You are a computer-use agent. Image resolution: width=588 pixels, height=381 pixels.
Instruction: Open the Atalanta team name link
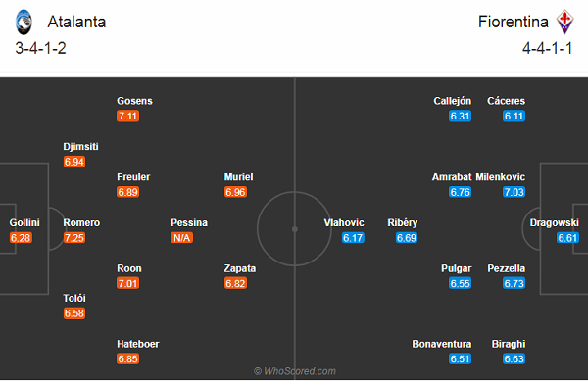[x=76, y=22]
